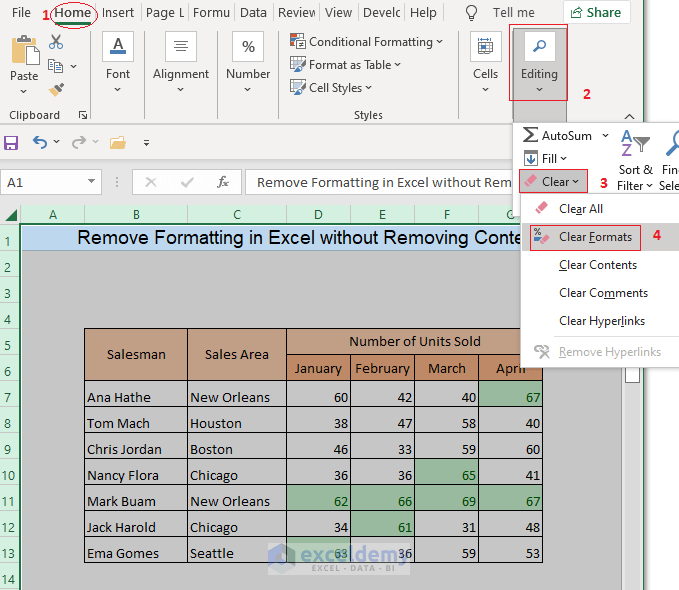The height and width of the screenshot is (590, 679).
Task: Open the Clear dropdown button
Action: (553, 182)
